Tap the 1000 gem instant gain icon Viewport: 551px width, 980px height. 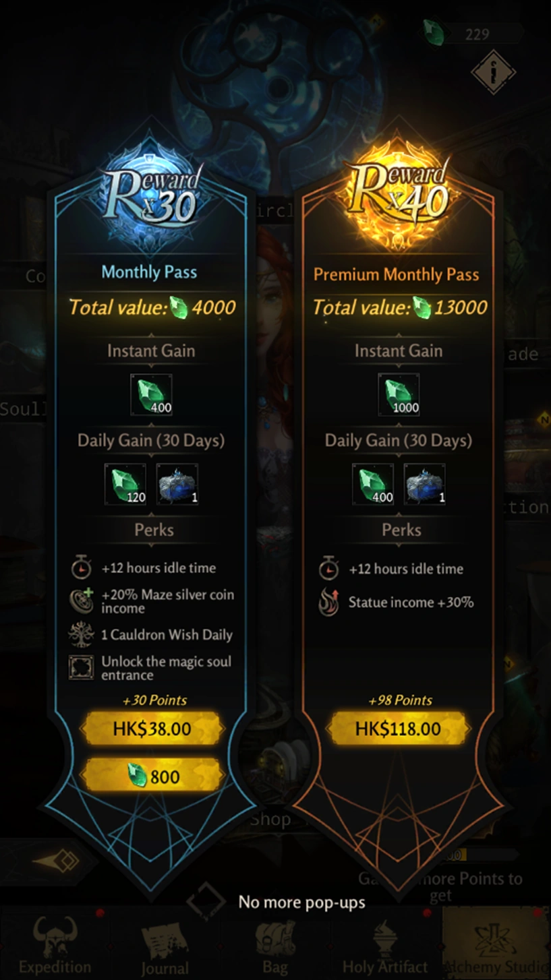point(399,395)
